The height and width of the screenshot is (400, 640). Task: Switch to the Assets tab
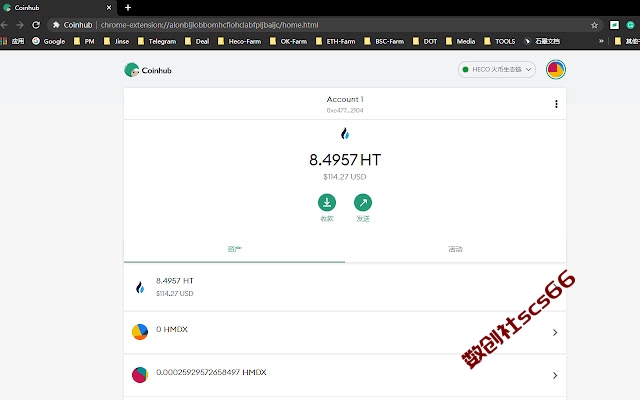point(234,249)
